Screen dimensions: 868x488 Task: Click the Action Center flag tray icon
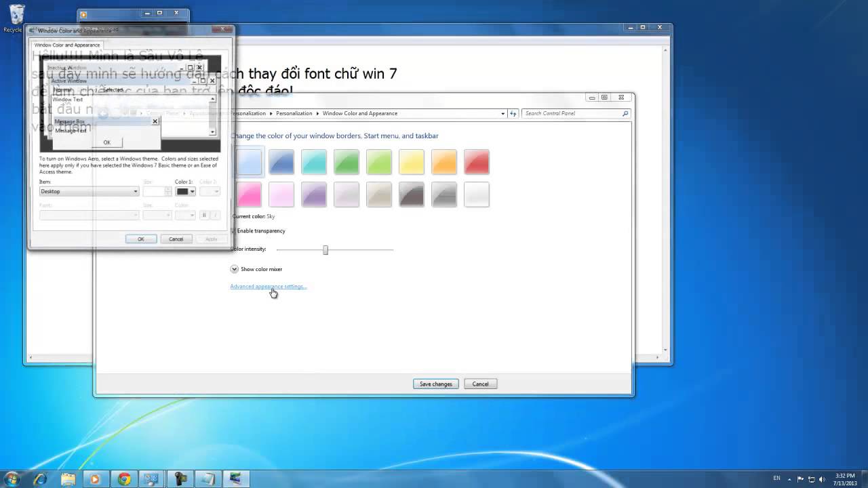[801, 479]
